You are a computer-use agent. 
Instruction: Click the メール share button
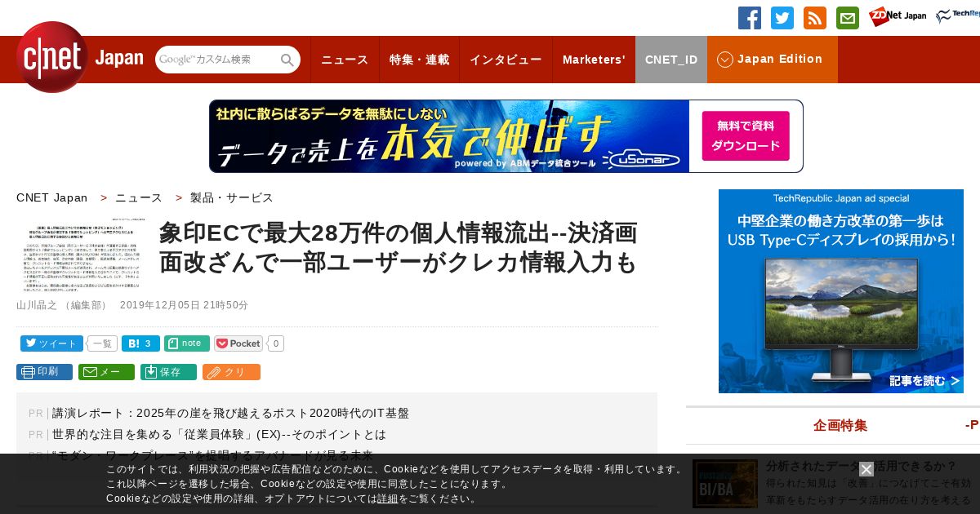coord(106,372)
